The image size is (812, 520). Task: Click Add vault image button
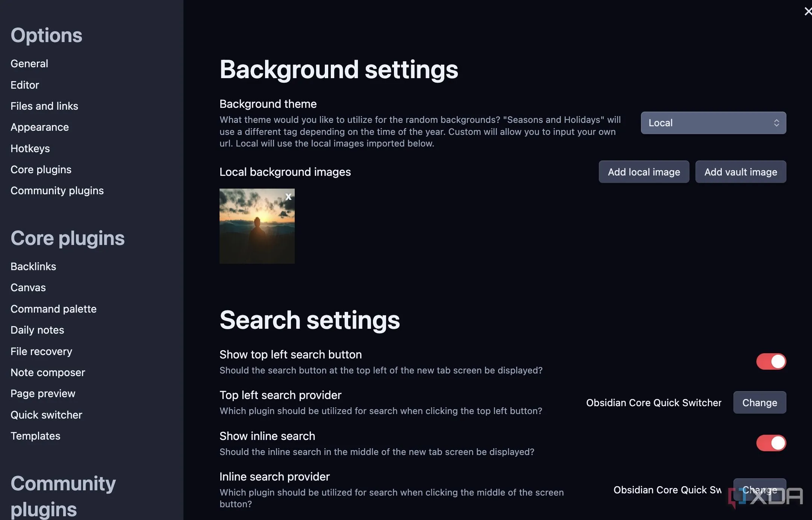740,172
